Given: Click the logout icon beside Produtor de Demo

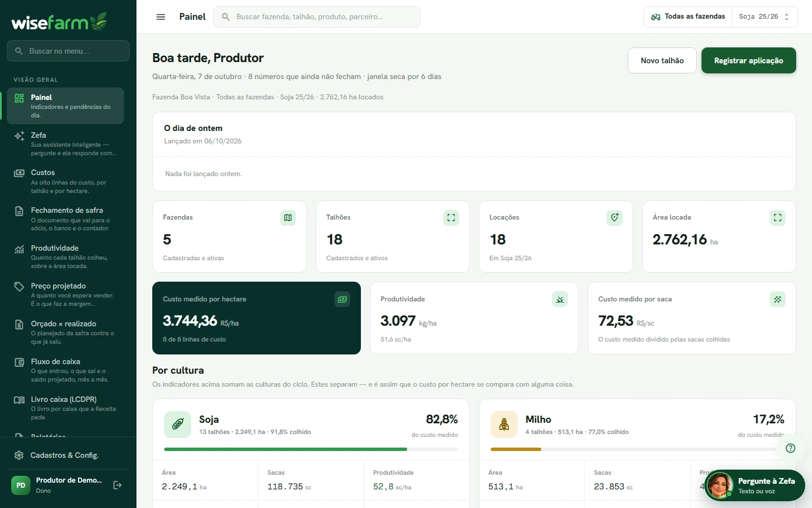Looking at the screenshot, I should click(117, 485).
